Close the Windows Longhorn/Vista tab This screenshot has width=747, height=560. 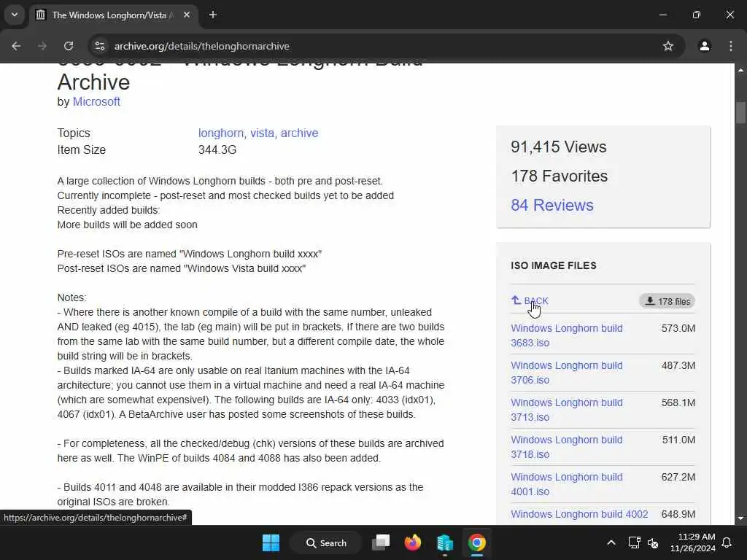click(187, 15)
